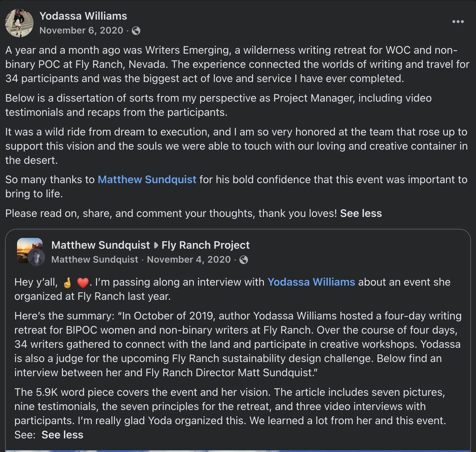Click the arrow between Matthew Sundquist and Fly Ranch Project
Screen dimensions: 476x452
[x=156, y=245]
